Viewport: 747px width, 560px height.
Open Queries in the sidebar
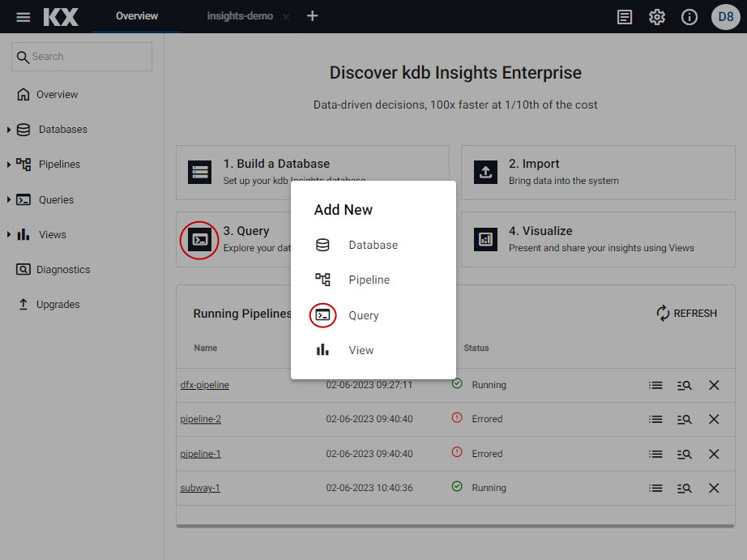pos(56,199)
